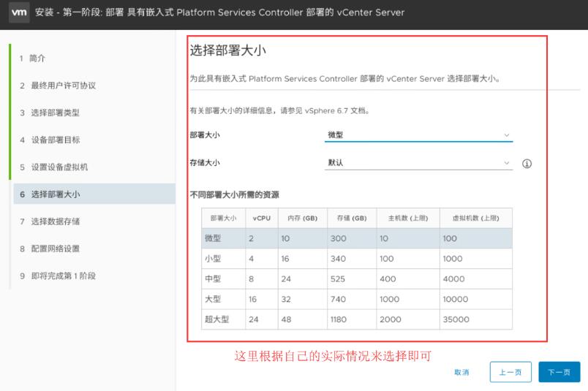Screen dimensions: 588x391
Task: Click the vCPU column header
Action: point(262,219)
